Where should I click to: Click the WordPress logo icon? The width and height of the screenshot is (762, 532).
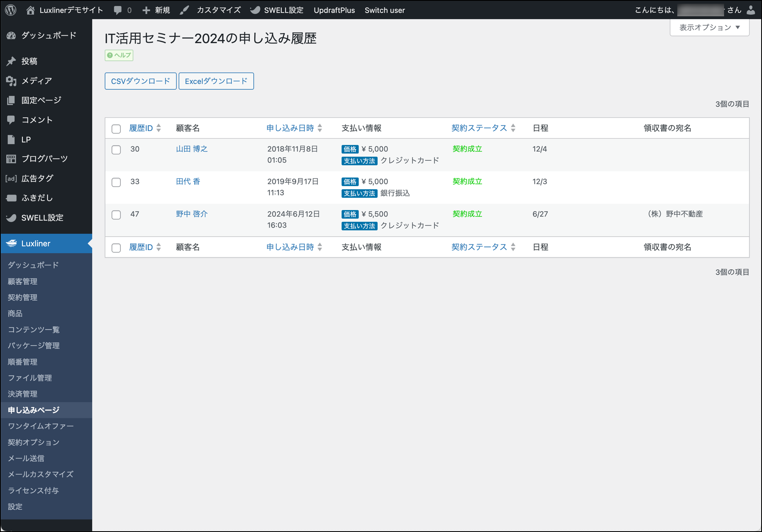(11, 10)
